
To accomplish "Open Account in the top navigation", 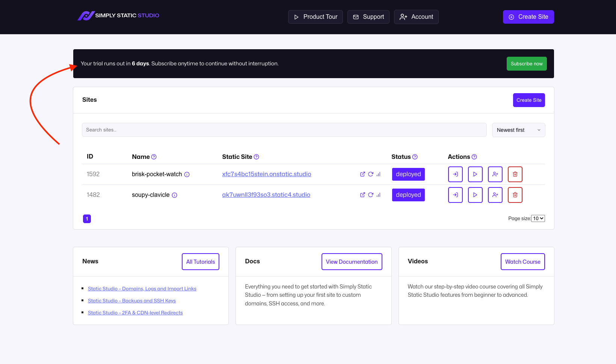I will [x=416, y=17].
